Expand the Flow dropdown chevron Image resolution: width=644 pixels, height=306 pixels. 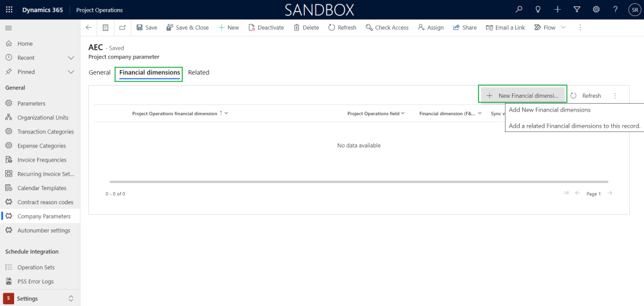(563, 28)
